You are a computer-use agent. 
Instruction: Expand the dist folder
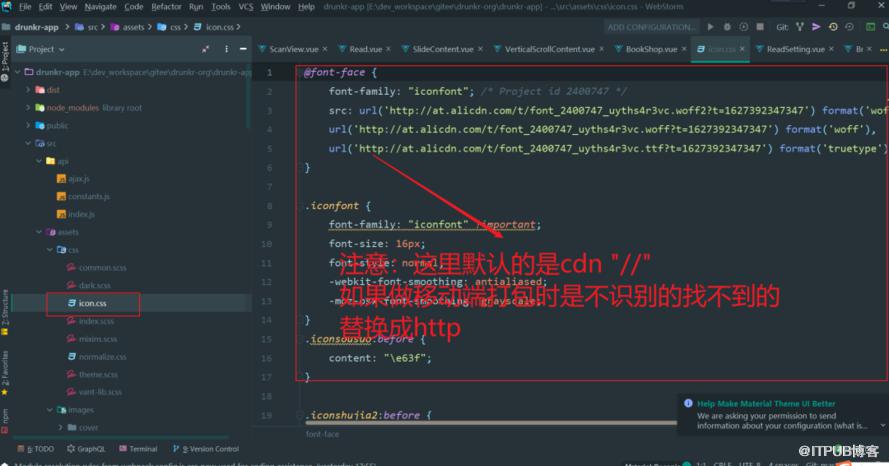tap(28, 90)
